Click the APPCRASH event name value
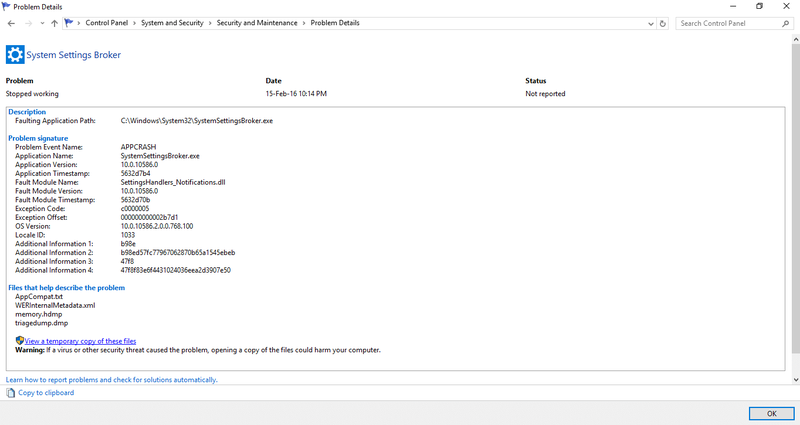 pyautogui.click(x=138, y=147)
